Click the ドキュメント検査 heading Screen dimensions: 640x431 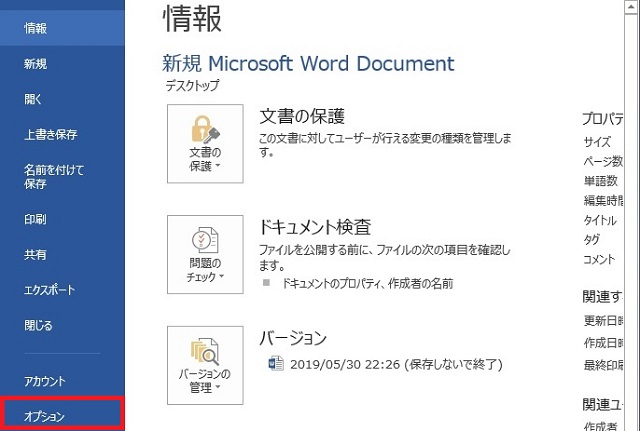pos(315,227)
